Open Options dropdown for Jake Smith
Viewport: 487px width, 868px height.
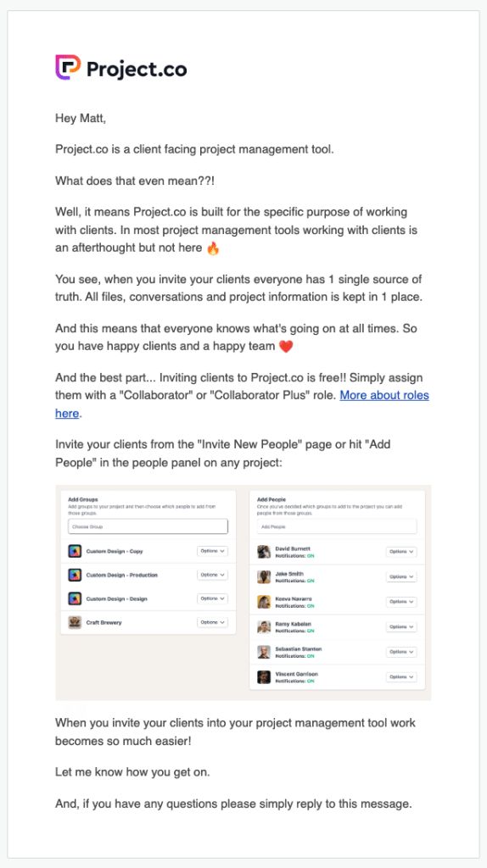[x=401, y=576]
